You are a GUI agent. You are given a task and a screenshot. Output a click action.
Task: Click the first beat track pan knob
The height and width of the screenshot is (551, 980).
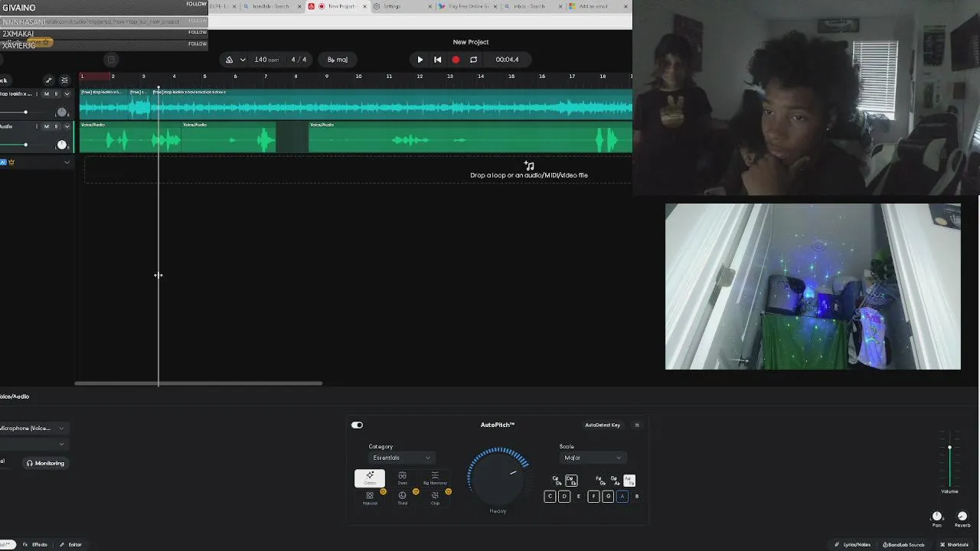[62, 112]
